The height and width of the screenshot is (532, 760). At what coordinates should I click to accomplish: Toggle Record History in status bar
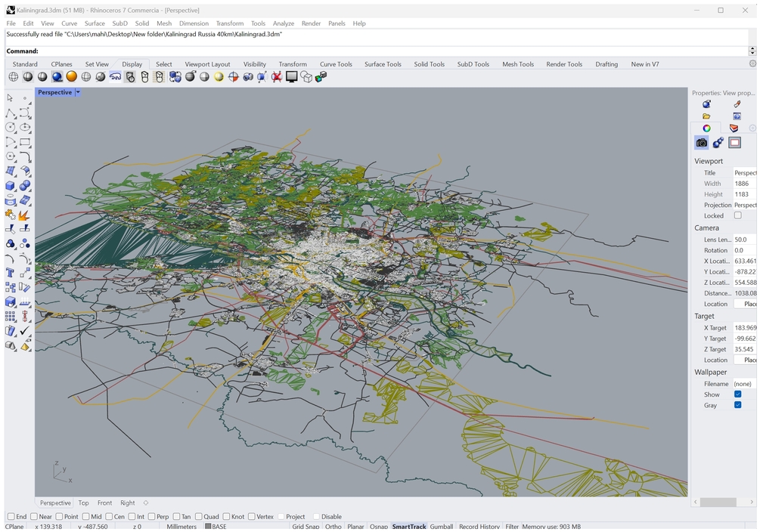[479, 527]
